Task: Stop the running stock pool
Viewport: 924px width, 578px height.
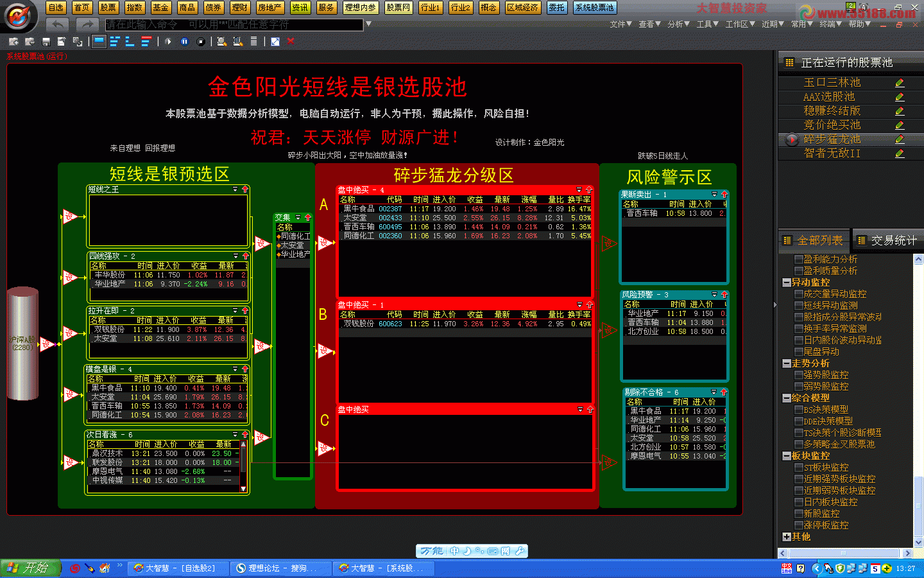Action: click(201, 42)
